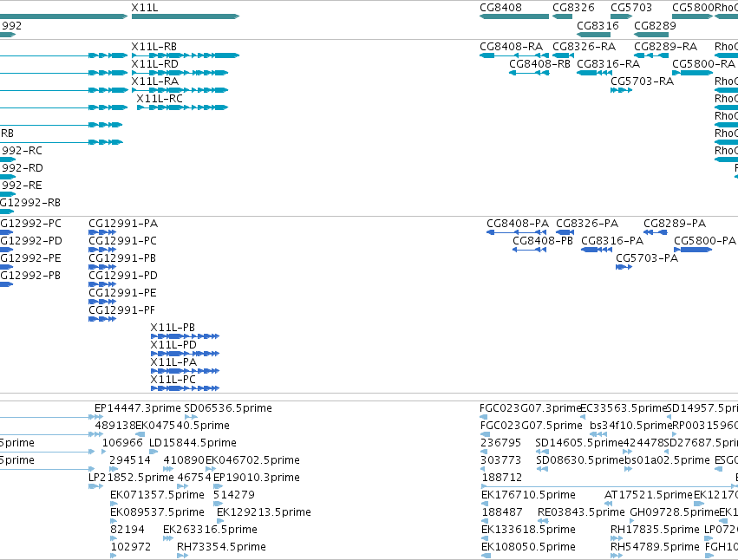Click the RH54789.5prime EST

[617, 557]
